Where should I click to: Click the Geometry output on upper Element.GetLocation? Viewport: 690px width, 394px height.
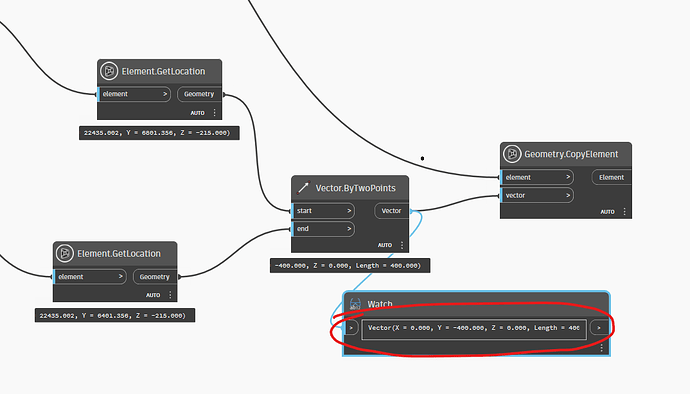click(x=199, y=94)
